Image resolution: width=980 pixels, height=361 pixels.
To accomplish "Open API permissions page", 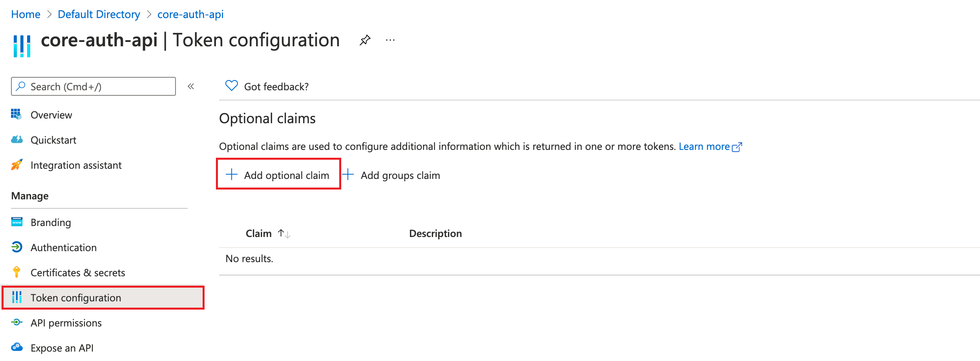I will point(66,323).
